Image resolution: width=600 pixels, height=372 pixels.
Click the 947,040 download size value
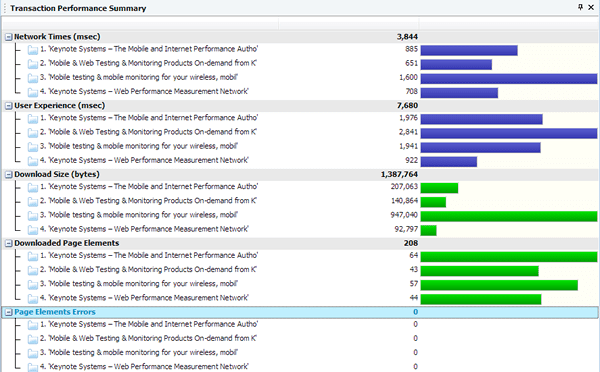click(x=404, y=215)
